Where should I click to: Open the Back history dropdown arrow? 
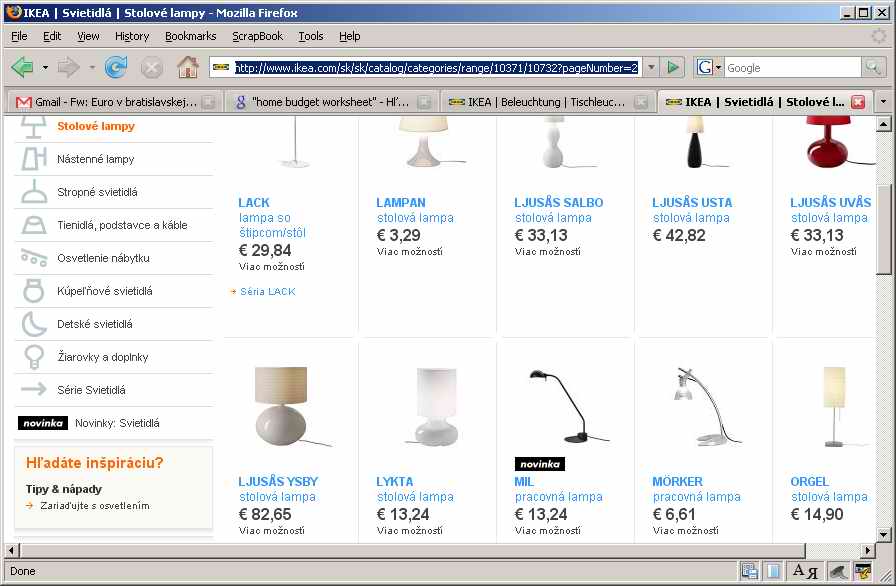45,67
